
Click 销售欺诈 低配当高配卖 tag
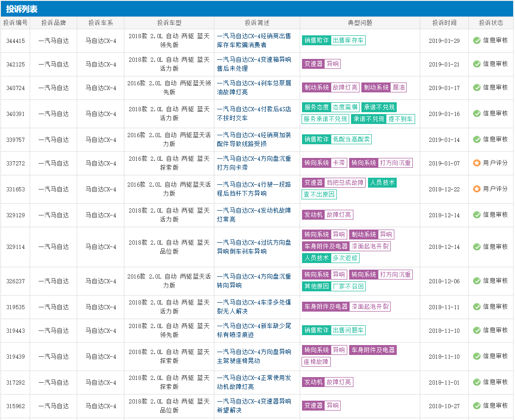(x=336, y=140)
